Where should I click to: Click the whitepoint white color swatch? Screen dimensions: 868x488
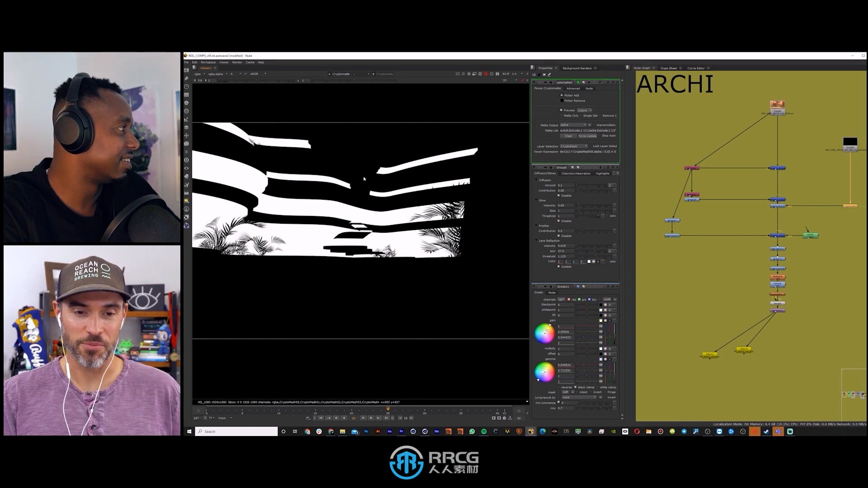pyautogui.click(x=601, y=310)
